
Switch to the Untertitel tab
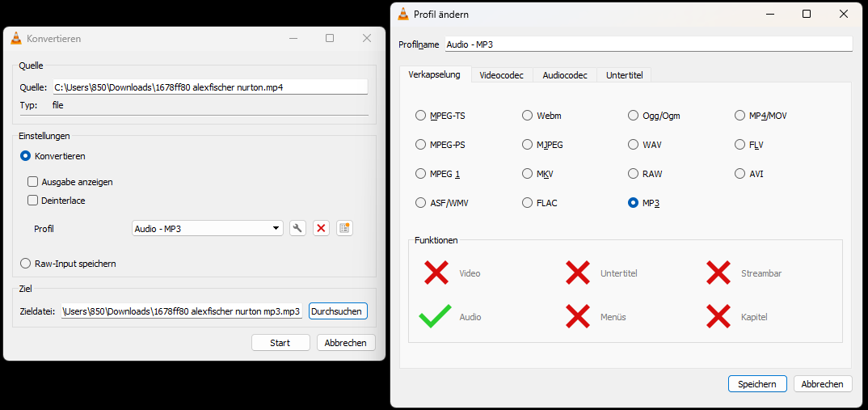tap(625, 74)
